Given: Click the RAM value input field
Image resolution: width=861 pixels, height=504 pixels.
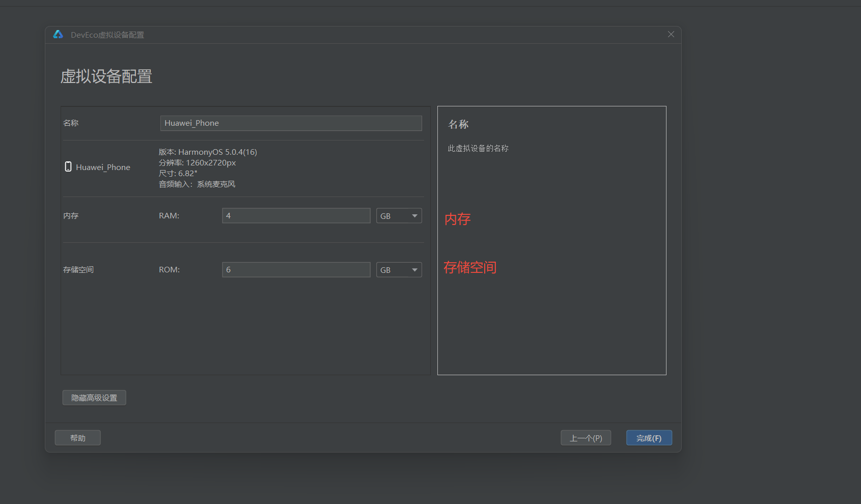Looking at the screenshot, I should 296,216.
